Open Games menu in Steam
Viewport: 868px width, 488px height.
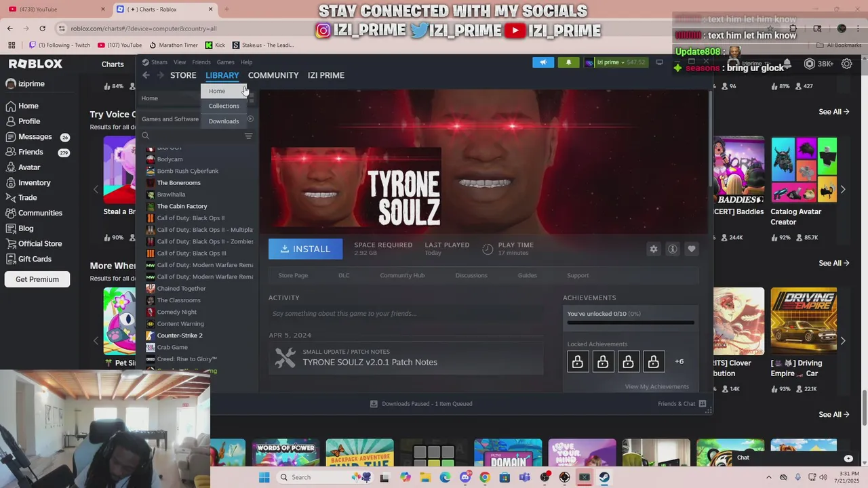226,62
